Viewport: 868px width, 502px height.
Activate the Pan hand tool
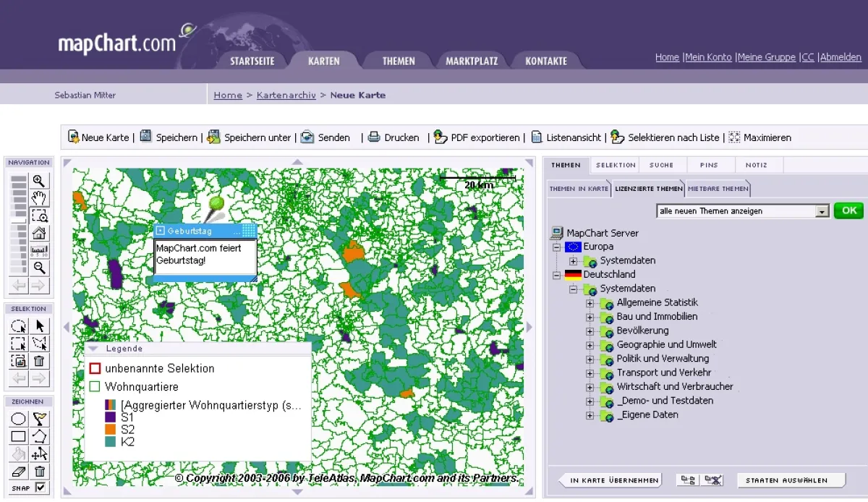(x=40, y=197)
